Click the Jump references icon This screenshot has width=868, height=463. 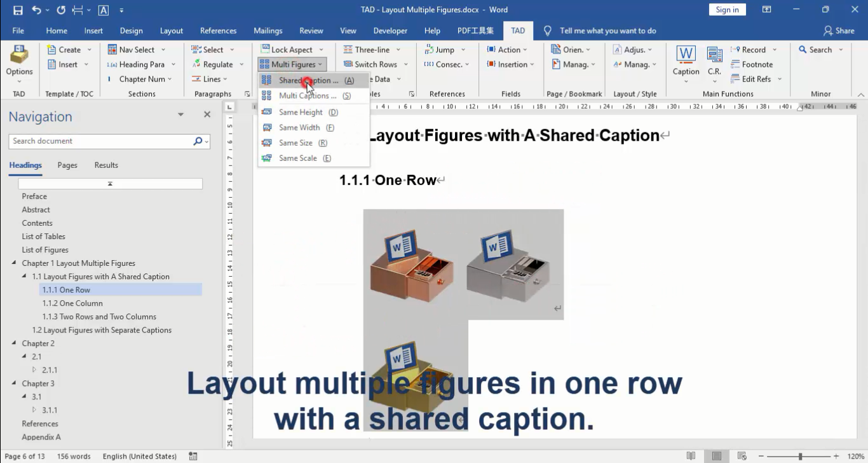click(x=429, y=50)
